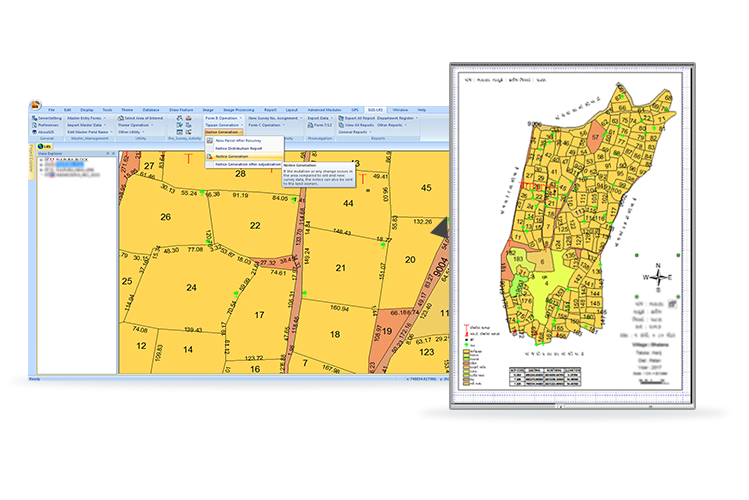The height and width of the screenshot is (500, 749).
Task: Open the ServerSetting tool
Action: pyautogui.click(x=47, y=118)
